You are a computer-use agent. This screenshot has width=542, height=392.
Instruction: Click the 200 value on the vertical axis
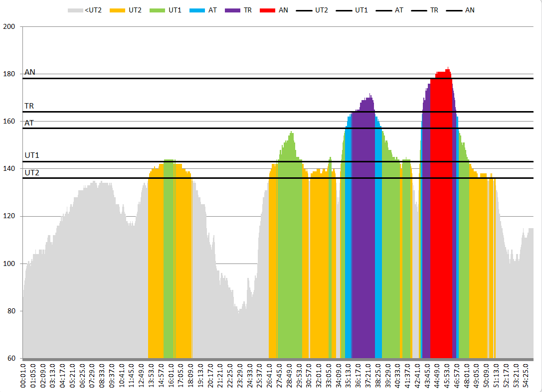(x=12, y=26)
